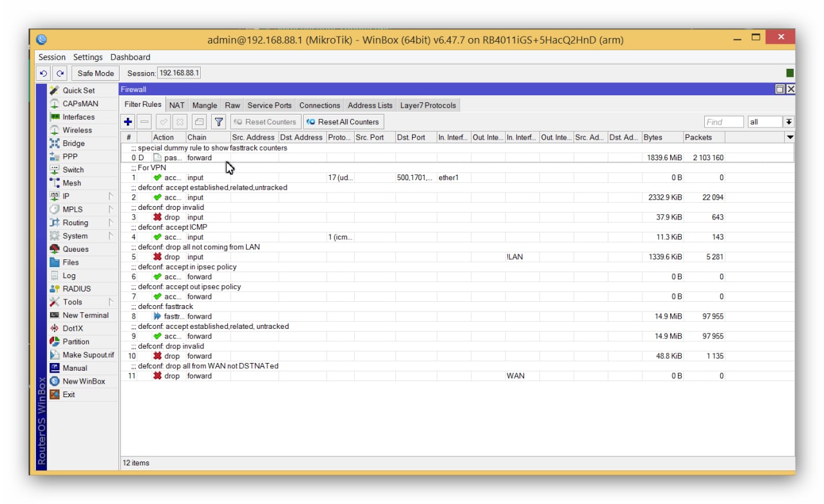Open CAPsMAN from the sidebar
Screen dimensions: 824x504
tap(80, 104)
